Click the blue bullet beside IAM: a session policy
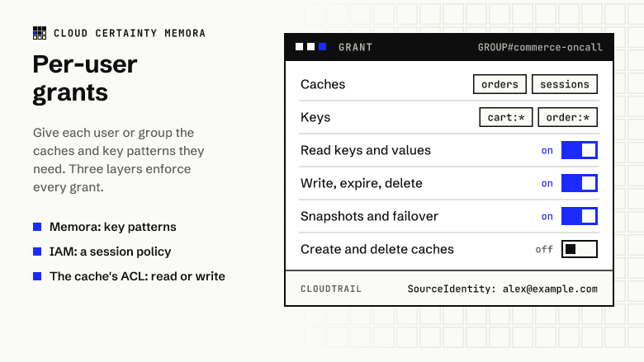The width and height of the screenshot is (644, 362). pyautogui.click(x=37, y=252)
